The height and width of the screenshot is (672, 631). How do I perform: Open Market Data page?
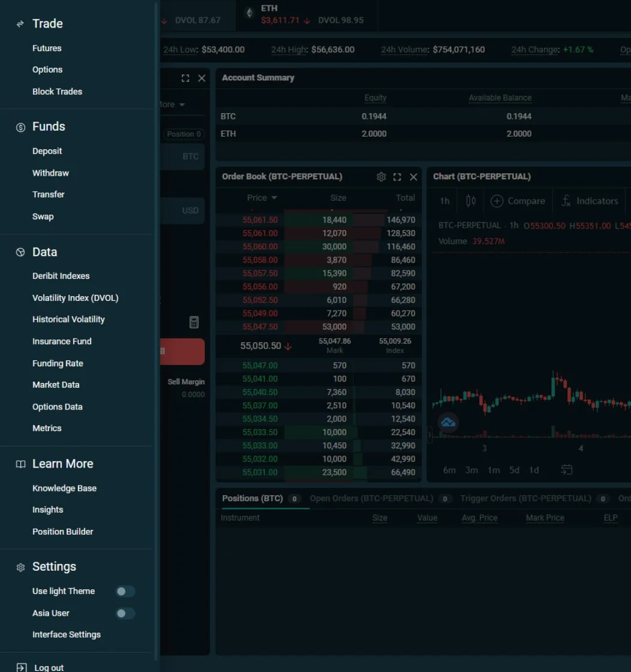(56, 385)
